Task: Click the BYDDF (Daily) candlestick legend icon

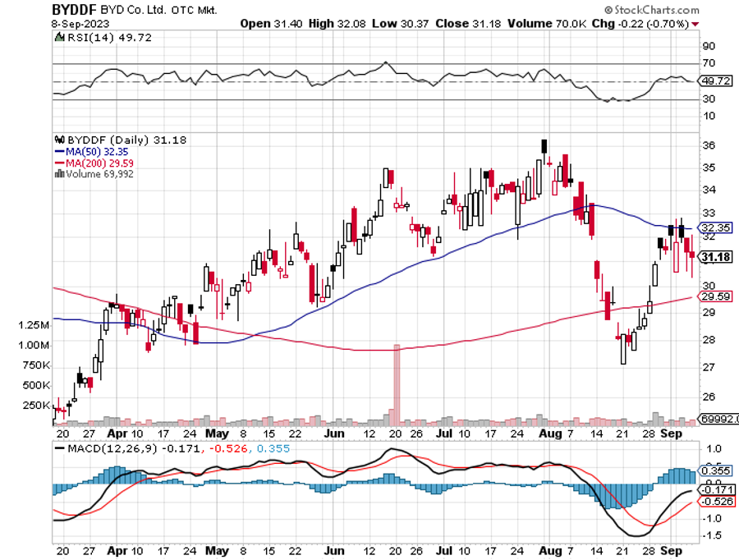Action: 57,140
